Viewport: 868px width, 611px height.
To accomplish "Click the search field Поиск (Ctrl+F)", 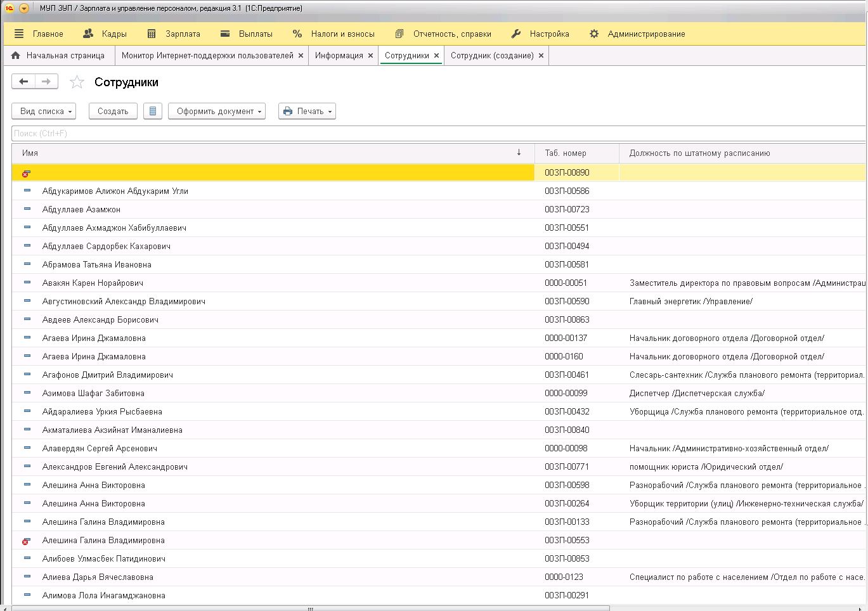I will [438, 134].
